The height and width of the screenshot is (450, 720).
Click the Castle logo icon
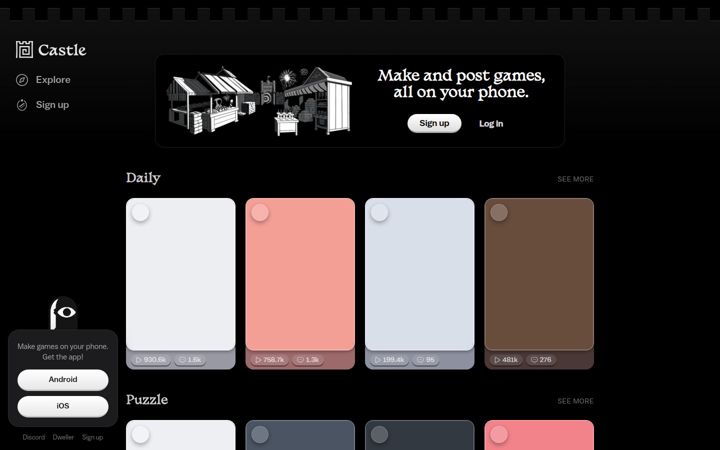point(24,50)
